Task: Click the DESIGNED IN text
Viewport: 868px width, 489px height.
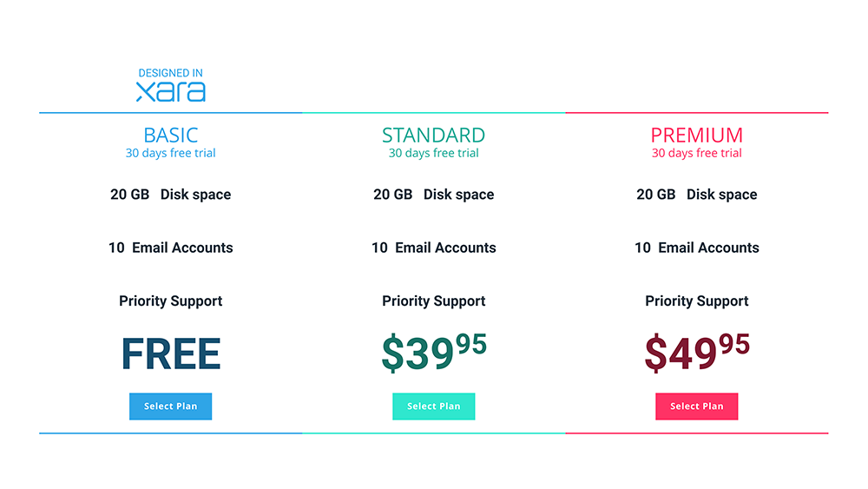Action: (x=171, y=74)
